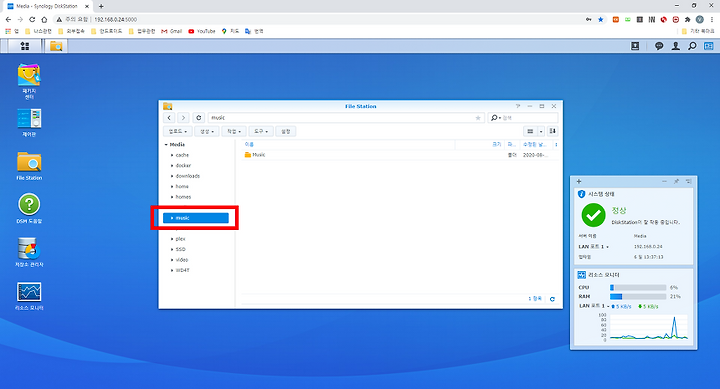Open Gmail bookmark in bookmarks bar
The width and height of the screenshot is (720, 389).
(172, 31)
